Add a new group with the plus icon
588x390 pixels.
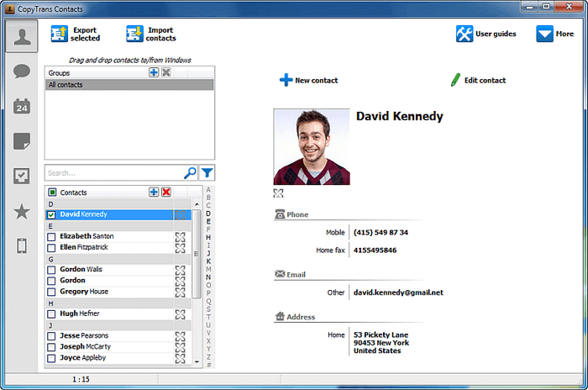[154, 72]
